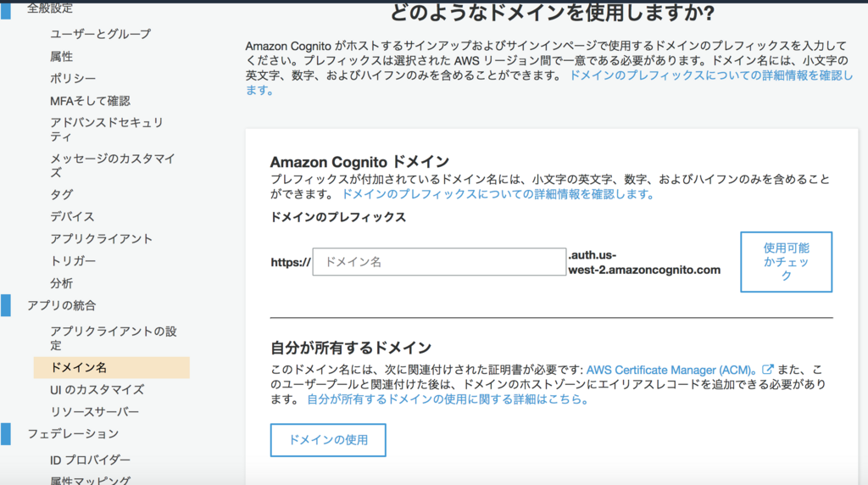868x485 pixels.
Task: Go to リソースサーバー page
Action: pos(95,412)
